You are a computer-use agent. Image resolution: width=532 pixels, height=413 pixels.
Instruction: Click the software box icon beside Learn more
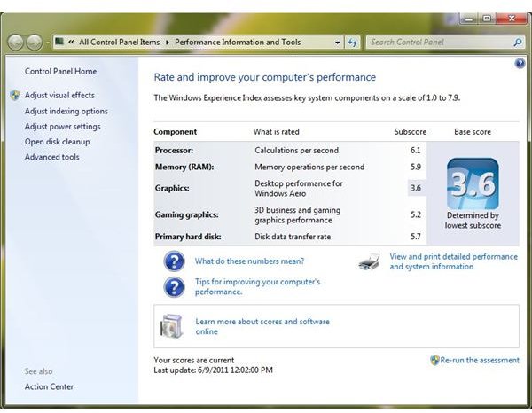[171, 326]
